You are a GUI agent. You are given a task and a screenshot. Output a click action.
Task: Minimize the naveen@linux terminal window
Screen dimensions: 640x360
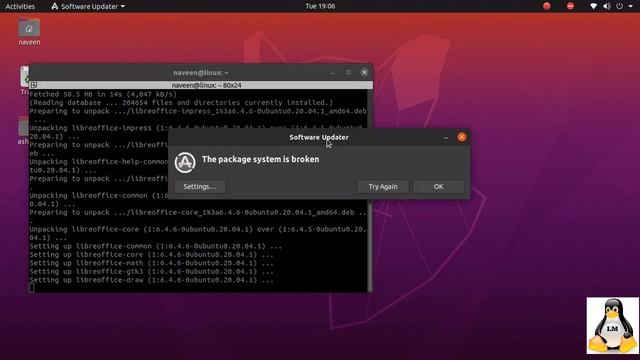(332, 73)
